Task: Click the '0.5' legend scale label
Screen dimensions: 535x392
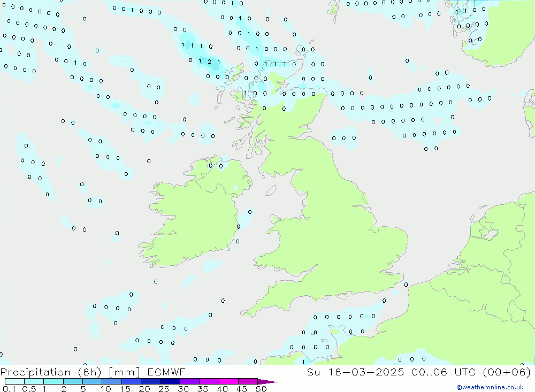Action: tap(29, 389)
